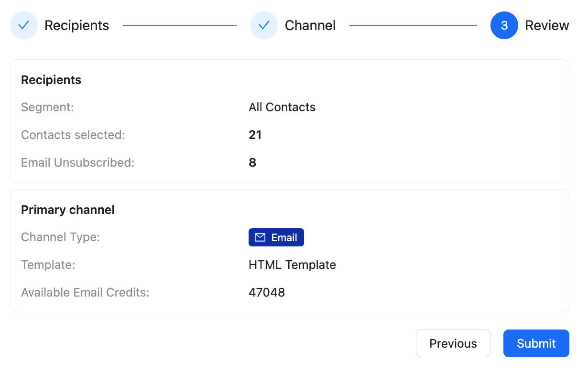Click the Channel Type: label

click(60, 237)
